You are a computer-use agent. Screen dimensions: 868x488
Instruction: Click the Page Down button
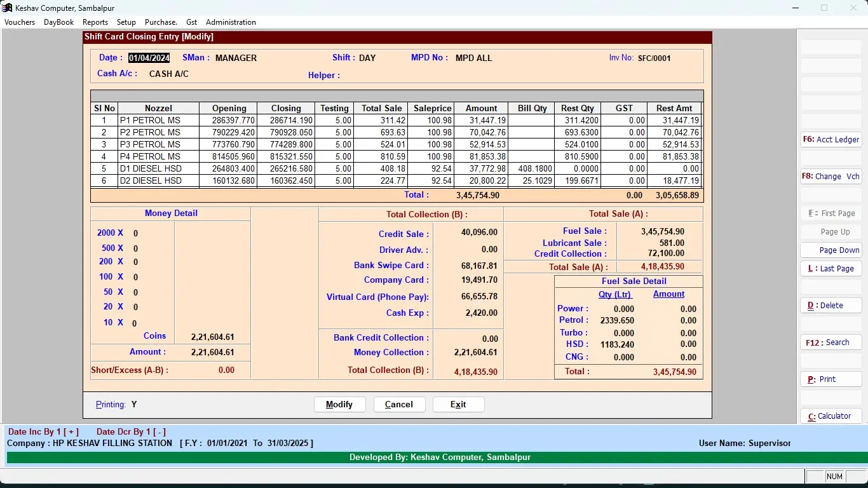tap(831, 250)
